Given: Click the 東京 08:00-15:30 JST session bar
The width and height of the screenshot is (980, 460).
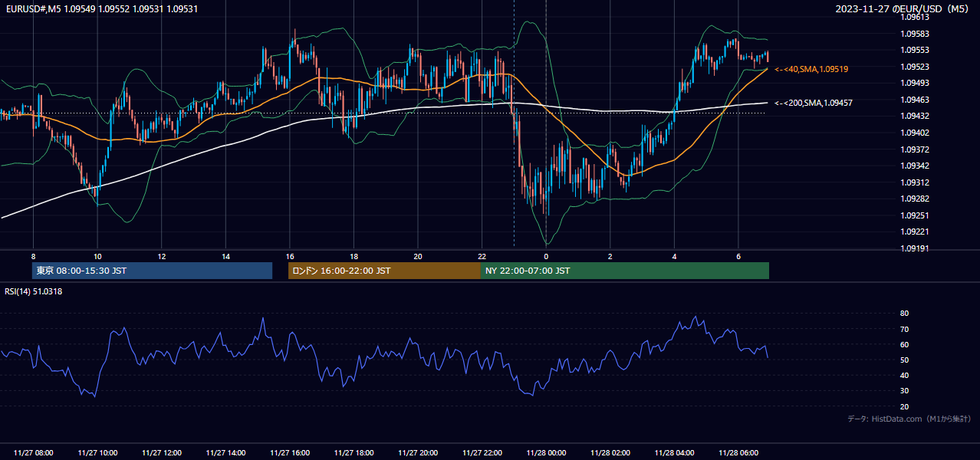Looking at the screenshot, I should 152,271.
